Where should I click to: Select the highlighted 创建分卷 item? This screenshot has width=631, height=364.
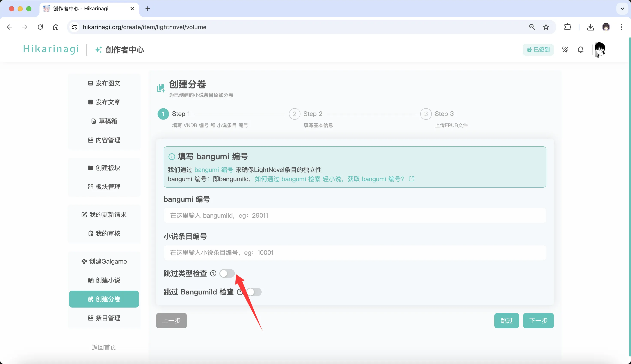pyautogui.click(x=104, y=299)
